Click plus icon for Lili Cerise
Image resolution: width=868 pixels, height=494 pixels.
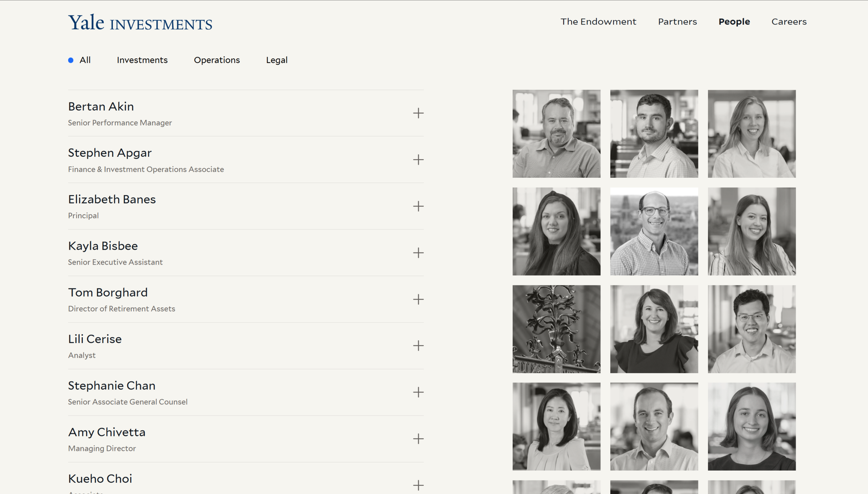click(418, 346)
